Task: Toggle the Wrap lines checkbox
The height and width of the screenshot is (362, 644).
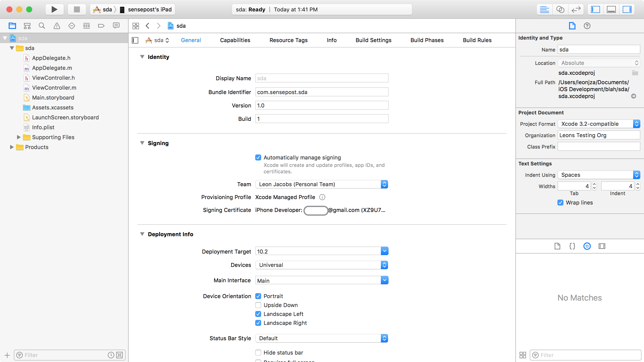Action: point(560,203)
